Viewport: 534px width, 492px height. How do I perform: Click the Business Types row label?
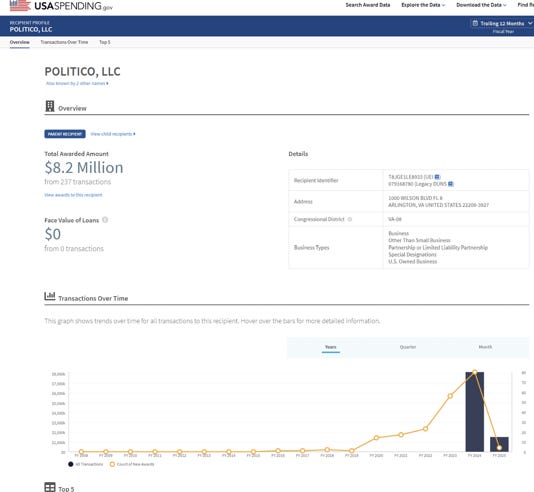click(312, 248)
